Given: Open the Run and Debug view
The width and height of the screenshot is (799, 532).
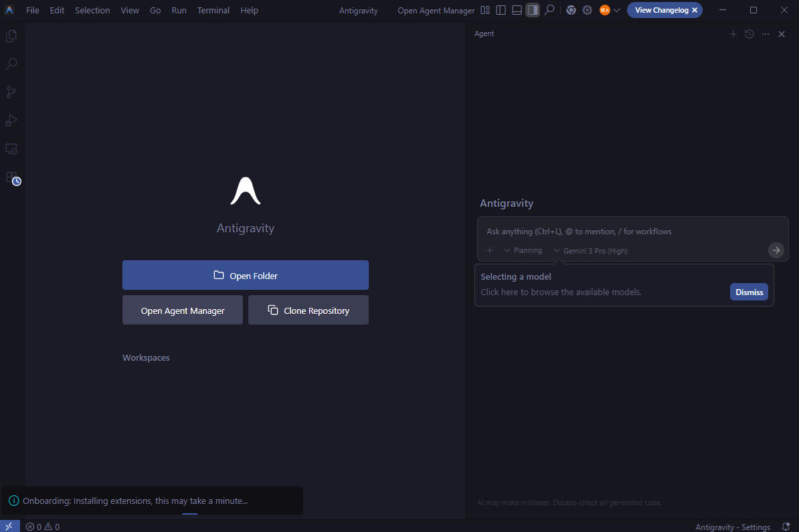Looking at the screenshot, I should coord(11,120).
